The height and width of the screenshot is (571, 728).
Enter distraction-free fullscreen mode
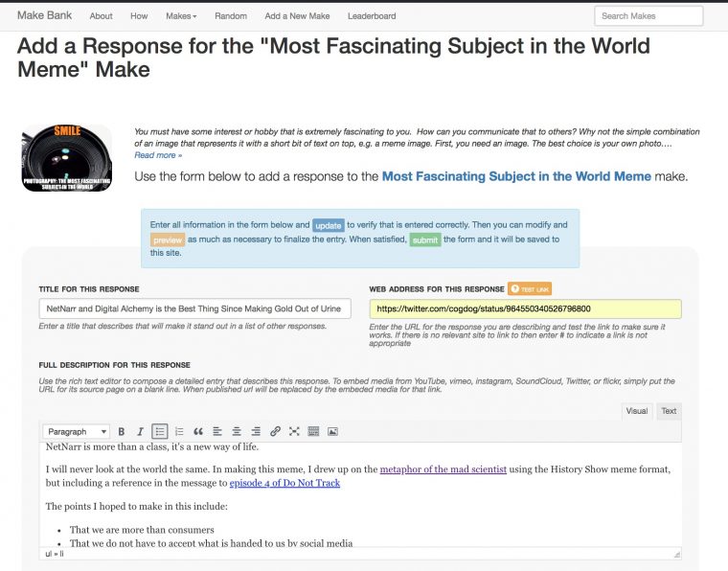(294, 432)
